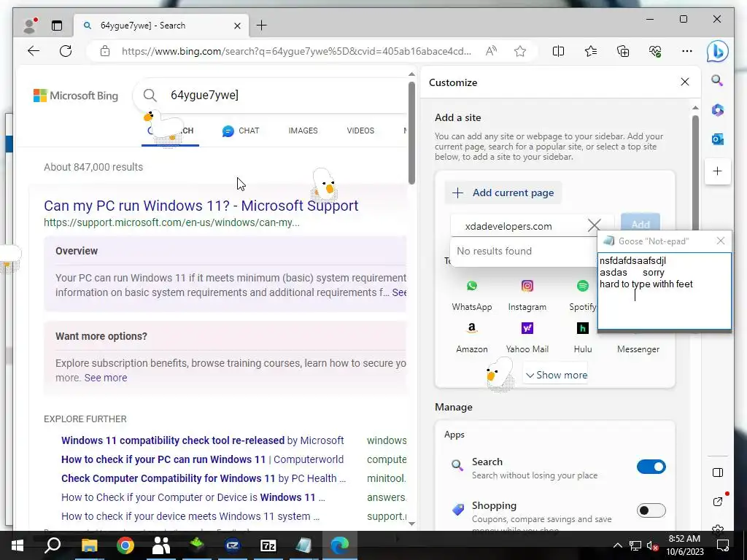The image size is (747, 560).
Task: Switch to the IMAGES tab
Action: (x=303, y=131)
